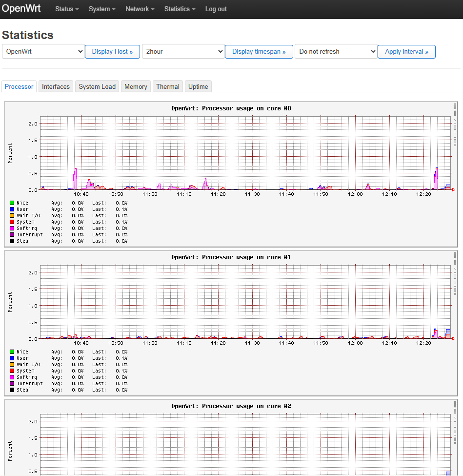Switch to the Interfaces tab
This screenshot has height=476, width=463.
tap(56, 86)
